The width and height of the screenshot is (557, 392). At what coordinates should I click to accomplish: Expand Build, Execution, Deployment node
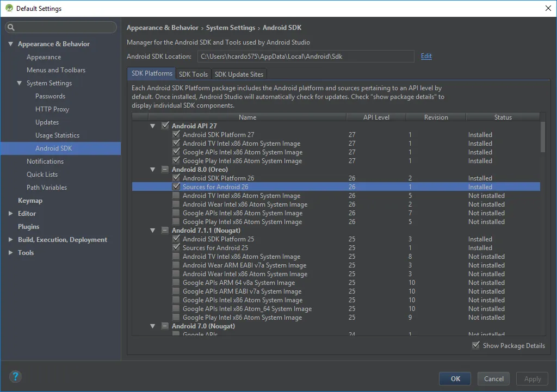click(11, 240)
